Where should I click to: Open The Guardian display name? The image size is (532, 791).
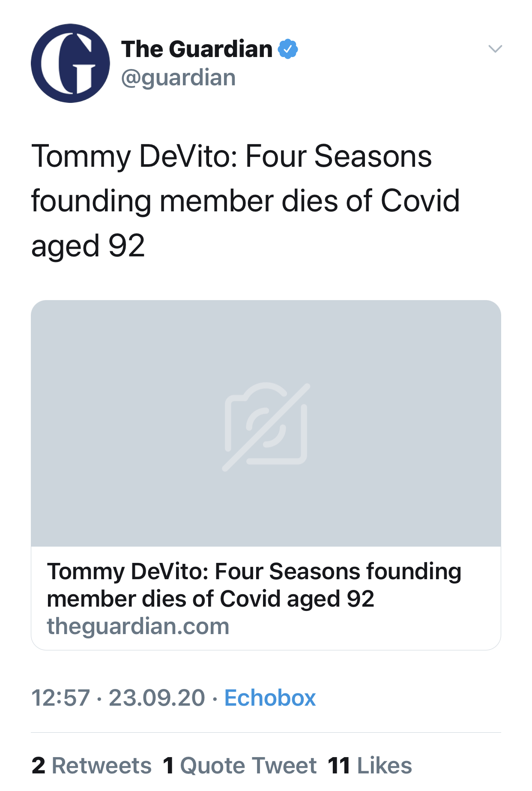197,49
